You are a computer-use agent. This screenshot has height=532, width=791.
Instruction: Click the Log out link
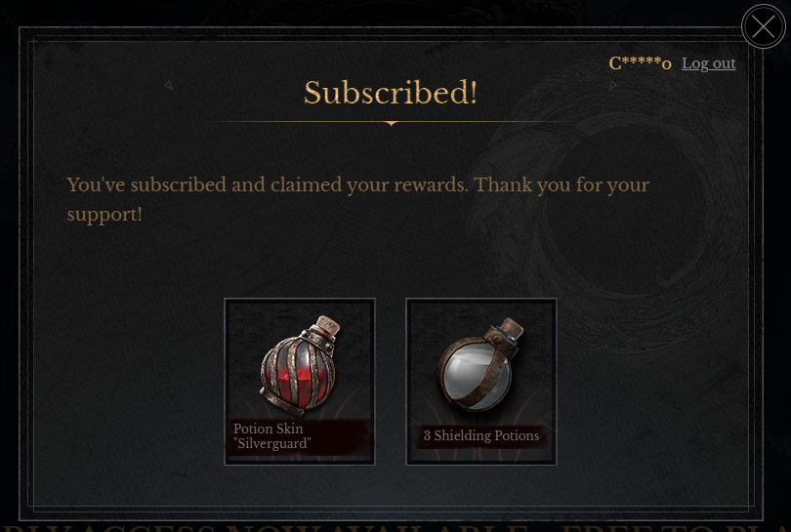(x=708, y=63)
